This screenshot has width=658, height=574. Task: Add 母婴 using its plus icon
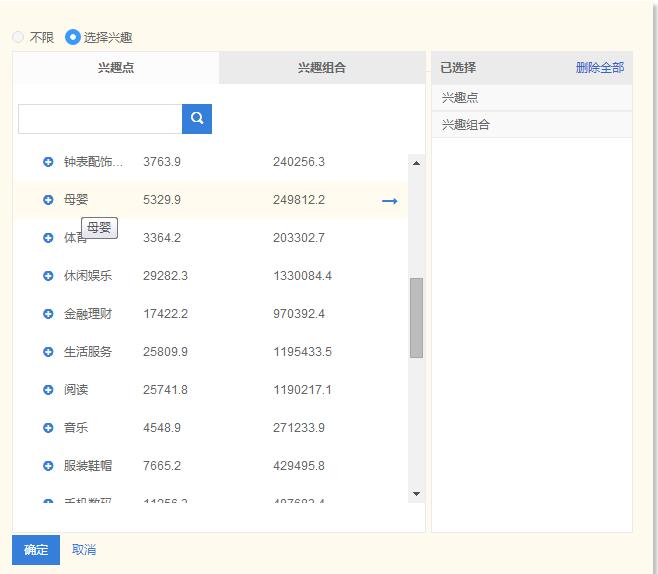pos(48,200)
